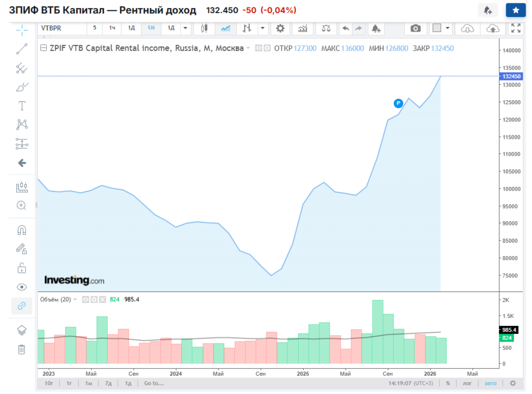Activate the zoom in tool
This screenshot has width=532, height=394.
point(22,206)
